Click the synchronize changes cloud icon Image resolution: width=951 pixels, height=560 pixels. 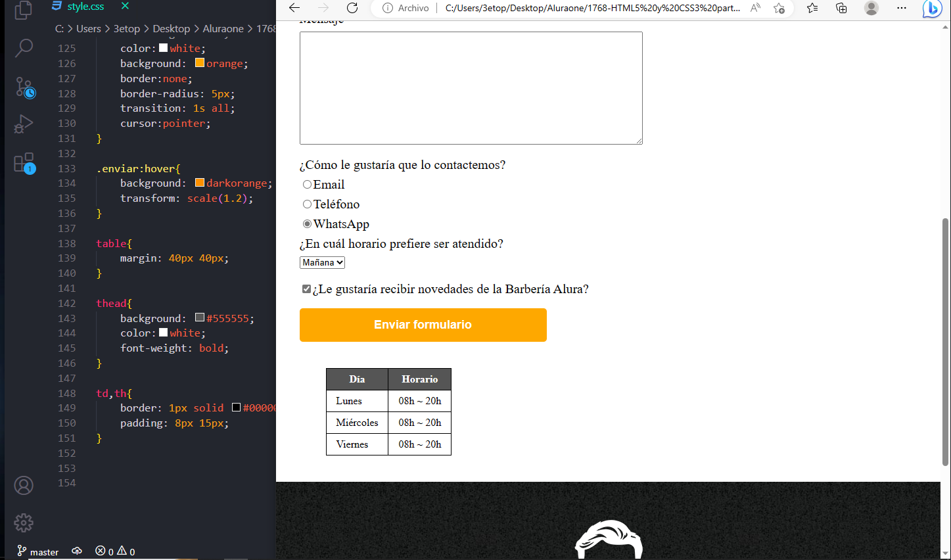coord(77,551)
